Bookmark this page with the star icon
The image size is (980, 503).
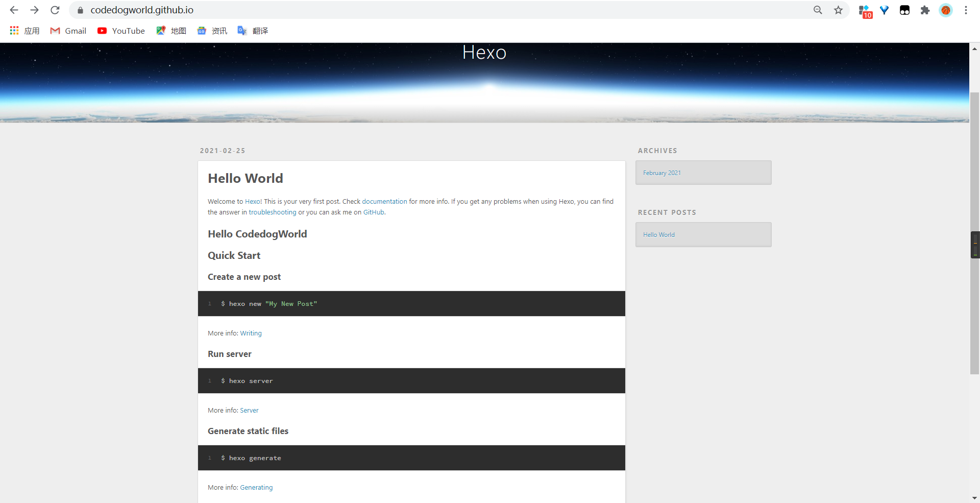pos(838,10)
